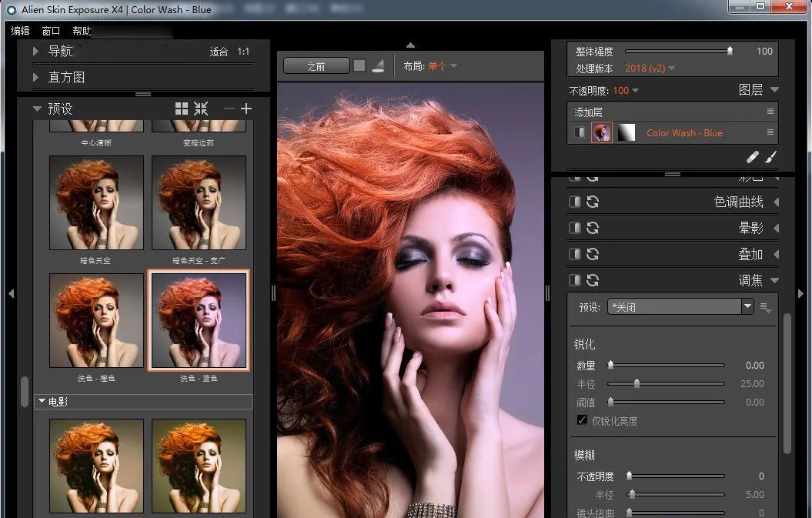This screenshot has width=812, height=518.
Task: Open the menu icon beside 预设 *关闭 box
Action: pyautogui.click(x=765, y=307)
